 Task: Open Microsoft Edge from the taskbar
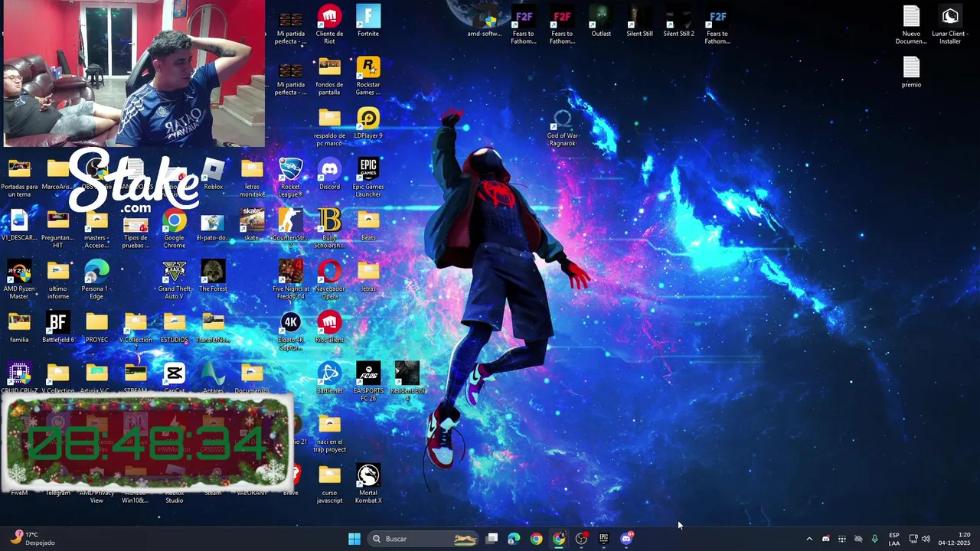click(514, 539)
